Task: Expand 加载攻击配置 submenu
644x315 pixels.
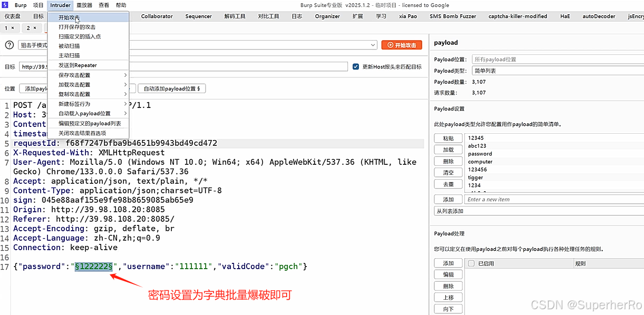Action: pos(88,85)
